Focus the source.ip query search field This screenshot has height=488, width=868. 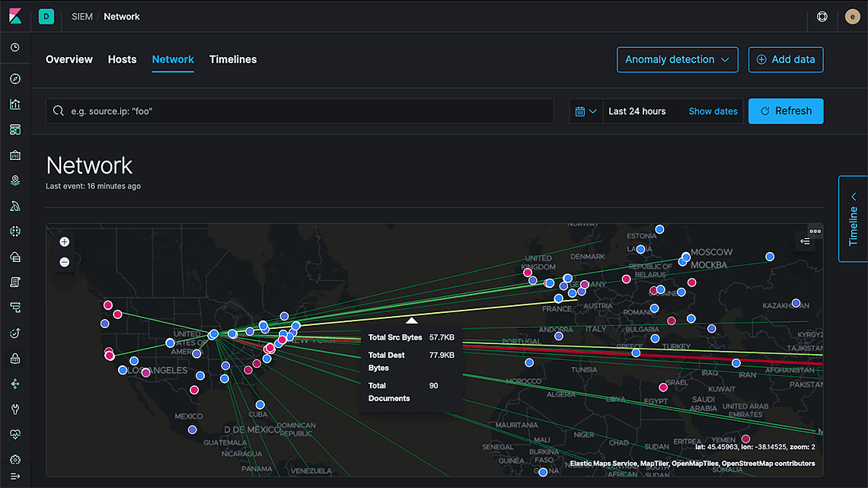[x=305, y=111]
